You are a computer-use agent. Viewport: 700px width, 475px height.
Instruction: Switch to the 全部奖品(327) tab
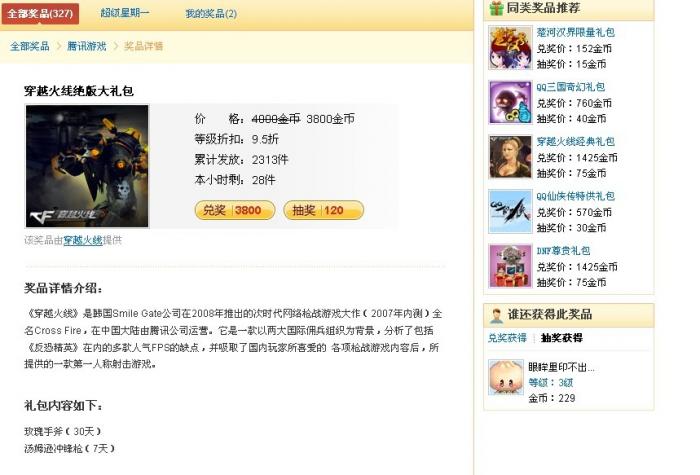[x=40, y=13]
